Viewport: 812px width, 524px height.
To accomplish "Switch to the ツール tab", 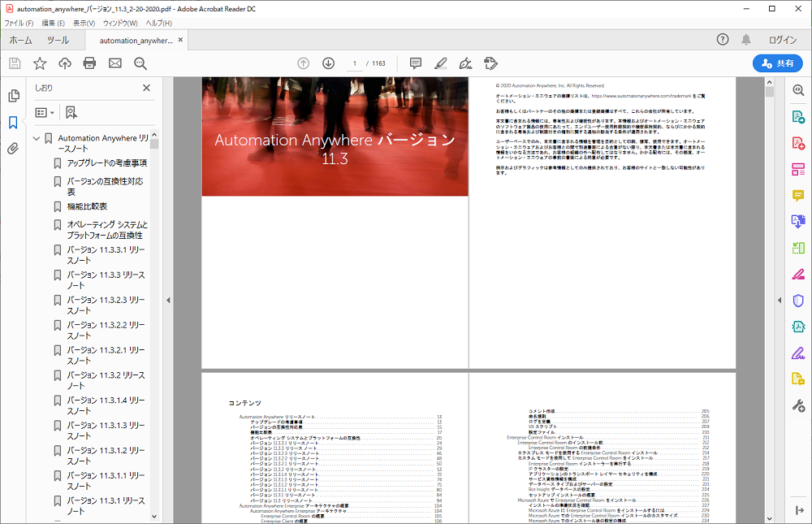I will pyautogui.click(x=58, y=40).
